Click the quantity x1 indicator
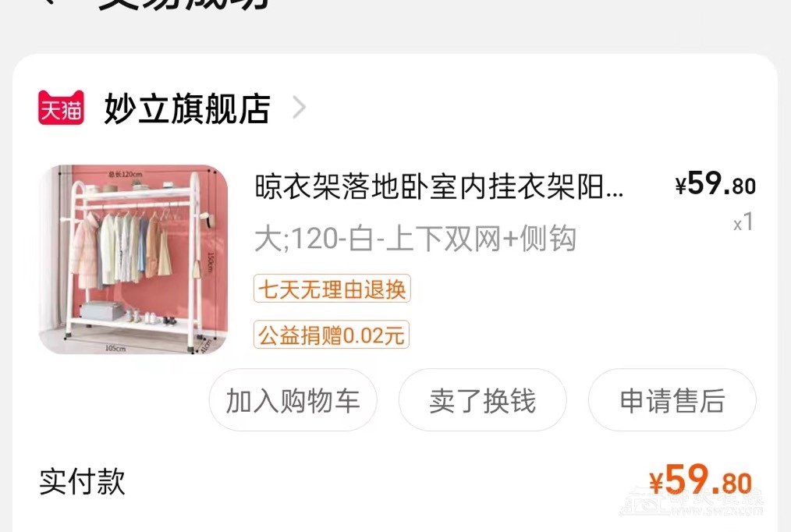791x532 pixels. coord(743,222)
